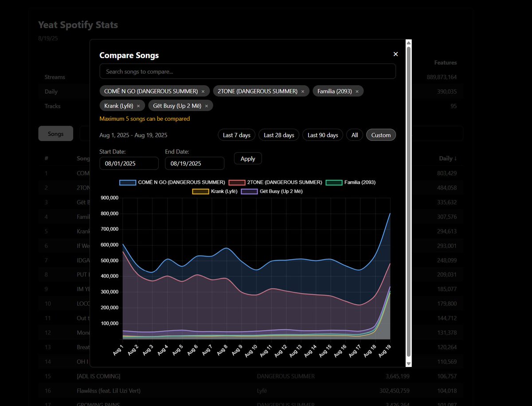Remove Familia (2093) from comparison
The image size is (532, 406).
pyautogui.click(x=357, y=91)
